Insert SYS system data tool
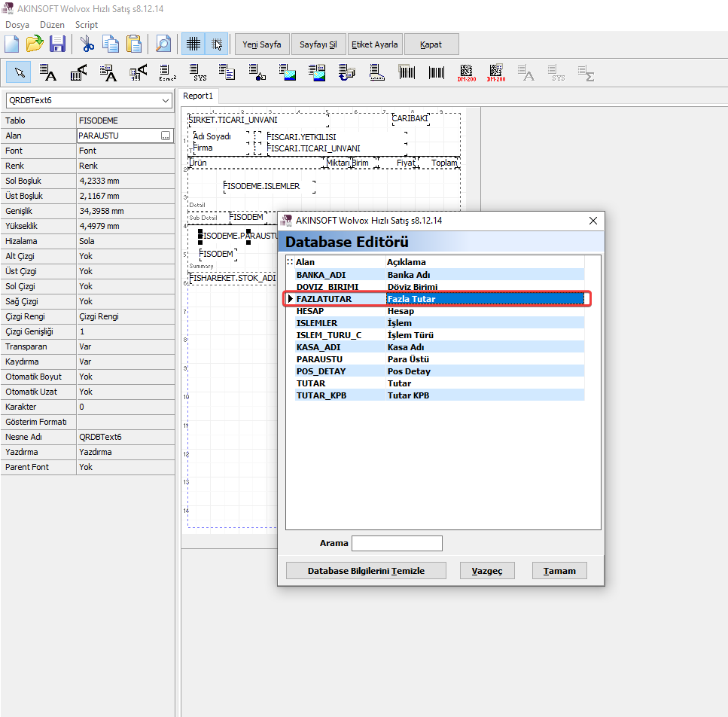 click(x=199, y=72)
